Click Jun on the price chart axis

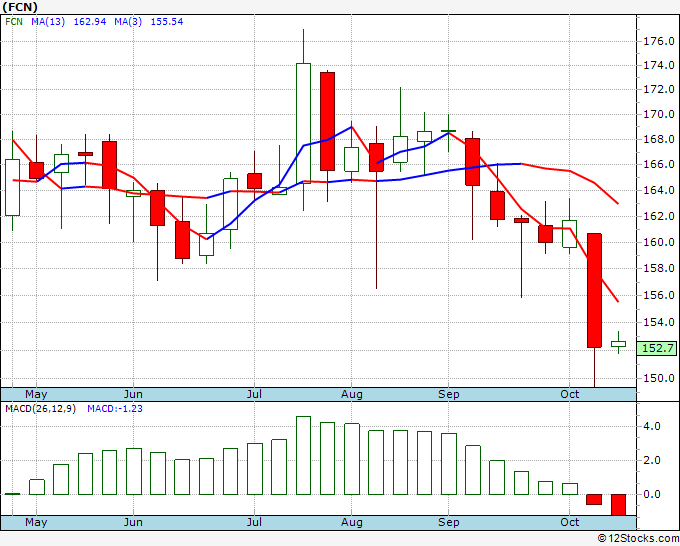[133, 394]
